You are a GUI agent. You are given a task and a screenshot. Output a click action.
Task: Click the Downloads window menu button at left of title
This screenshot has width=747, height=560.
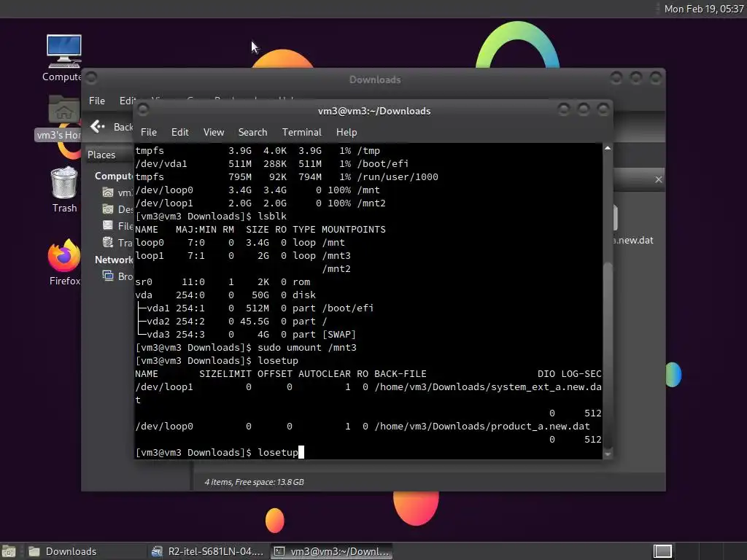(91, 77)
